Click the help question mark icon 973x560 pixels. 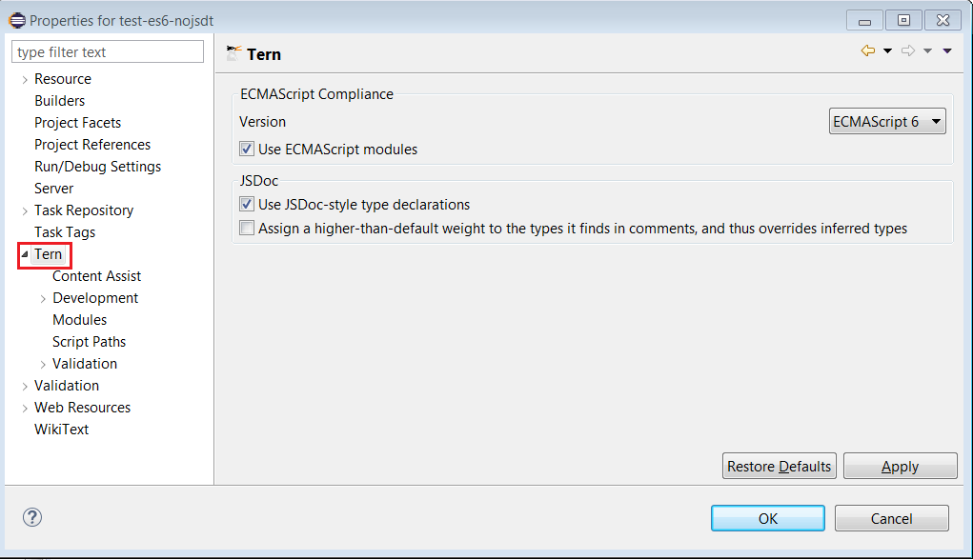(32, 518)
